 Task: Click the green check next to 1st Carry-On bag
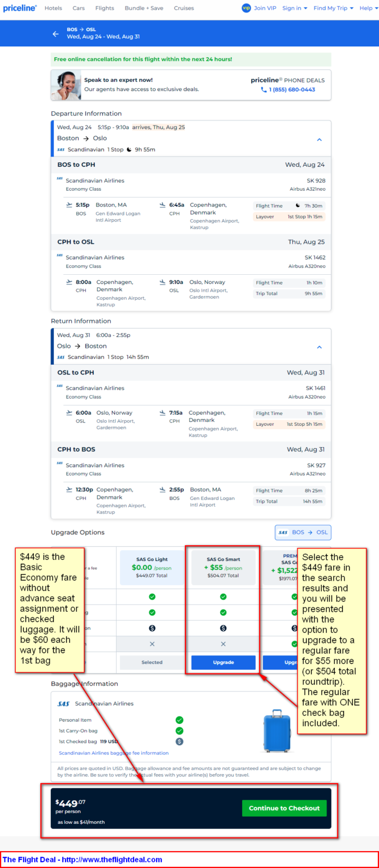point(179,731)
